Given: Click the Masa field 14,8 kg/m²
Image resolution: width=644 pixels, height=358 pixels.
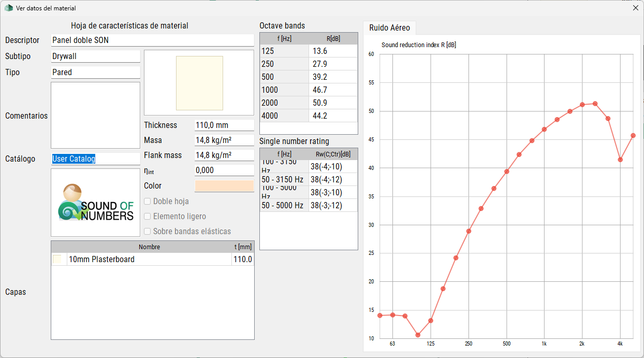Looking at the screenshot, I should pos(224,140).
